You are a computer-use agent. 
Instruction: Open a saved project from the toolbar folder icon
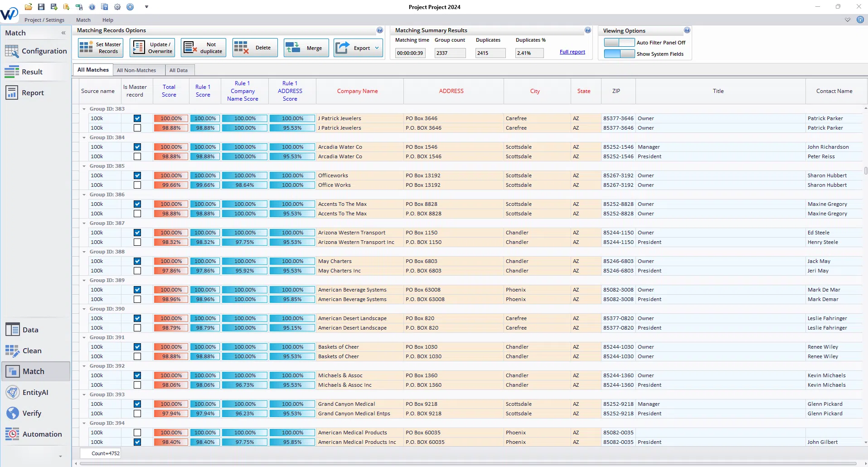28,7
